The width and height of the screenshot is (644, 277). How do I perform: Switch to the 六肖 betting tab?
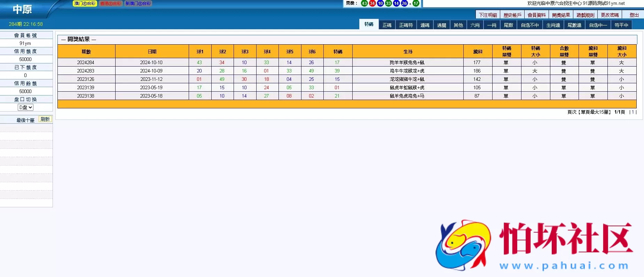pos(475,25)
